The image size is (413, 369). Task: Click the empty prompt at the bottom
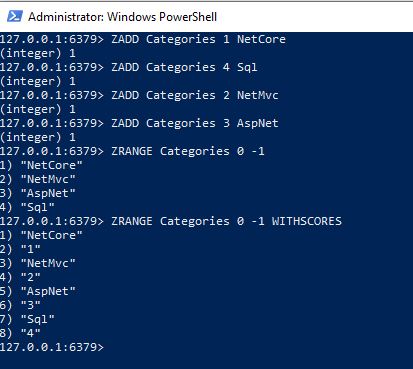52,347
